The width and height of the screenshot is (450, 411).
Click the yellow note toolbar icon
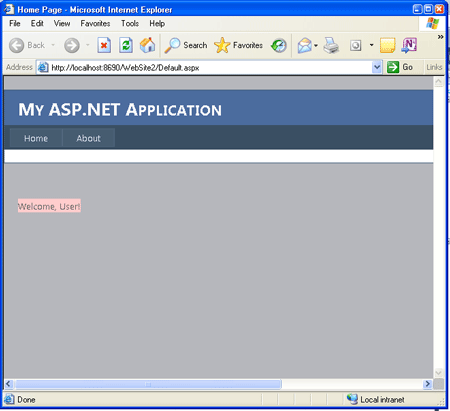tap(387, 45)
